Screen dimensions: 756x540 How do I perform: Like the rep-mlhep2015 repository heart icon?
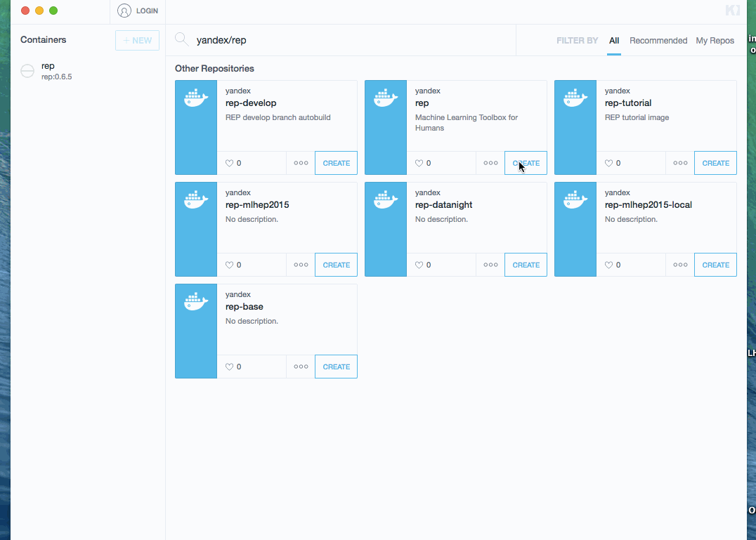[x=230, y=265]
